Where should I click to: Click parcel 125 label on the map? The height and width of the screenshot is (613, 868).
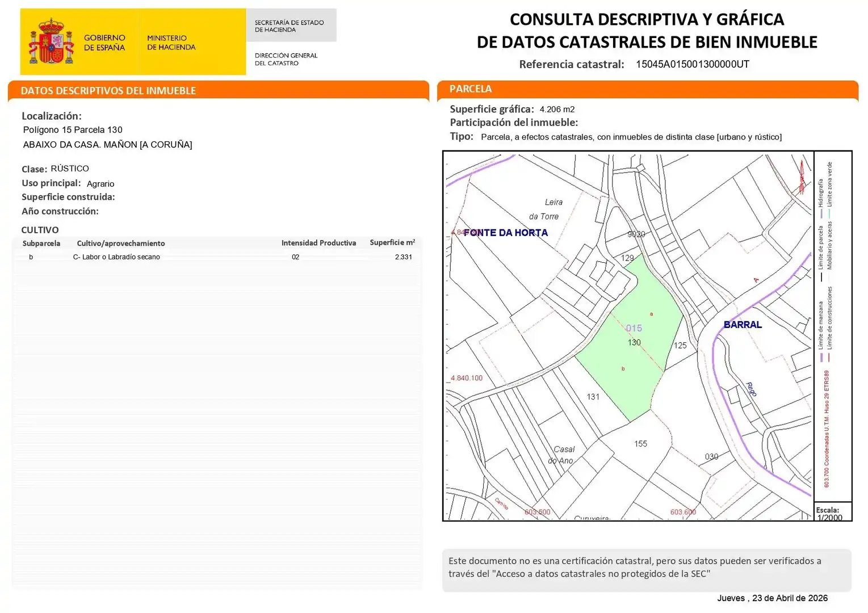pos(680,346)
